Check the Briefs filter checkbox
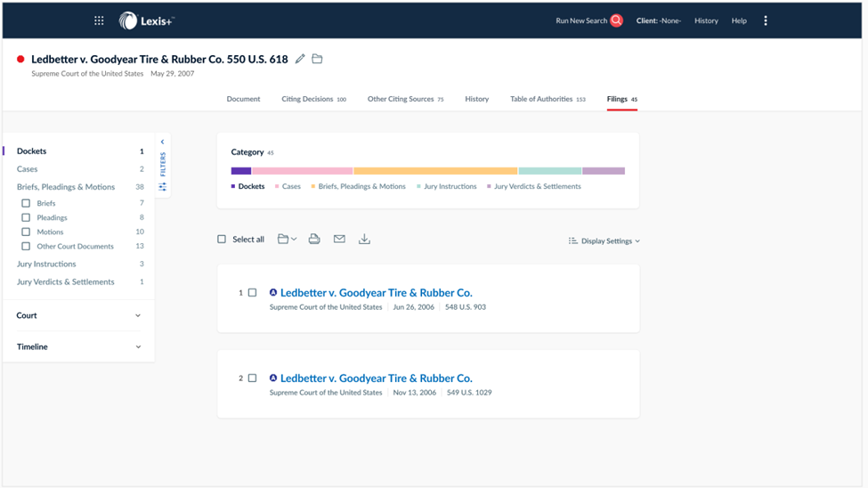The image size is (868, 488). (x=26, y=203)
